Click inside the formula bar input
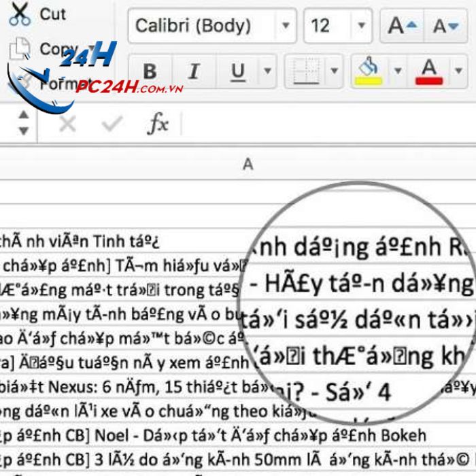This screenshot has height=476, width=476. (x=328, y=124)
